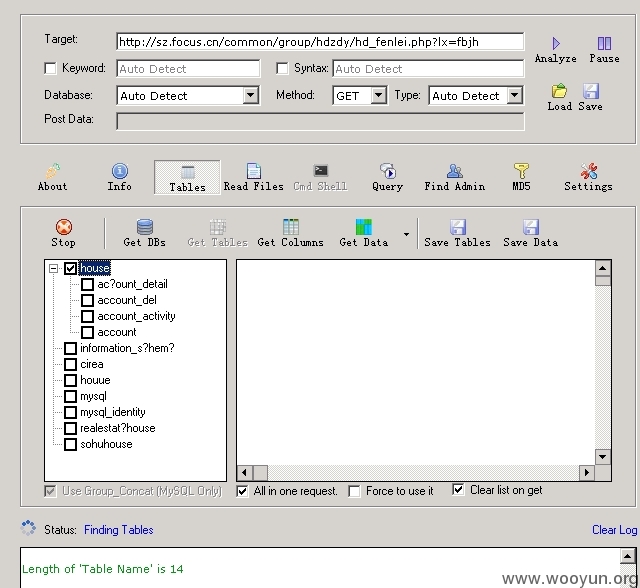Click Get Tables toolbar button
640x588 pixels.
point(218,233)
